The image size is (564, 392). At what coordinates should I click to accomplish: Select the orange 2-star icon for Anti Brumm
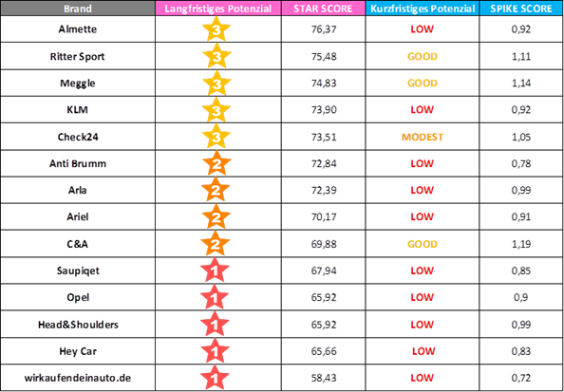216,163
